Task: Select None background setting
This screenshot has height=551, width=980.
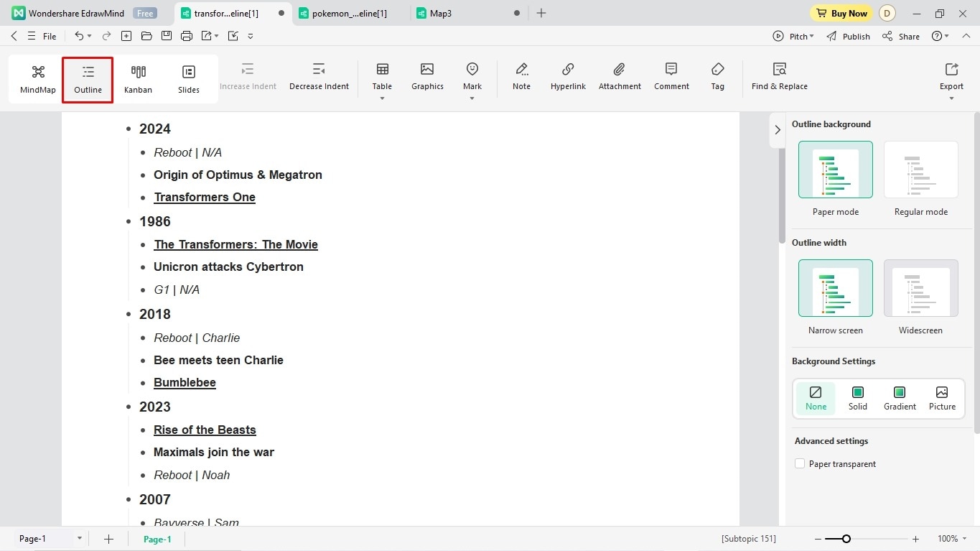Action: click(x=816, y=398)
